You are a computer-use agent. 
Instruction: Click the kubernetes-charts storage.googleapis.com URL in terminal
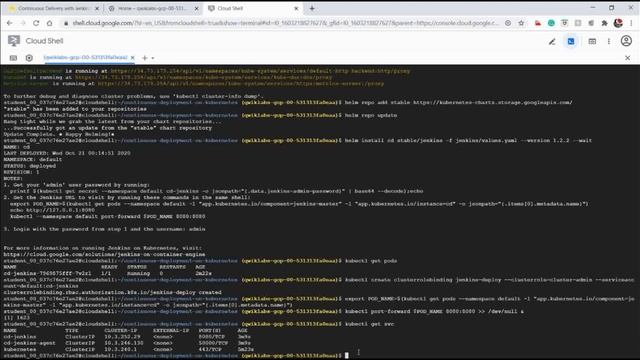tap(493, 102)
